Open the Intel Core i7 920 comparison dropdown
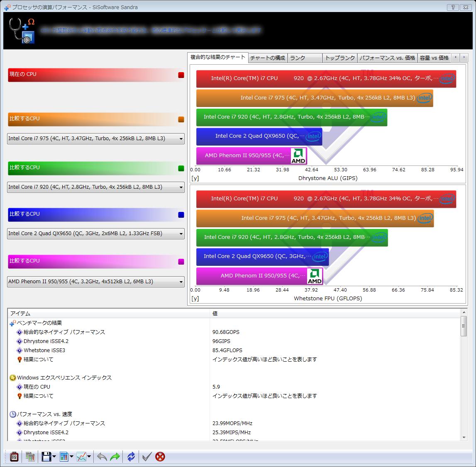Viewport: 476px width, 467px height. [x=95, y=187]
